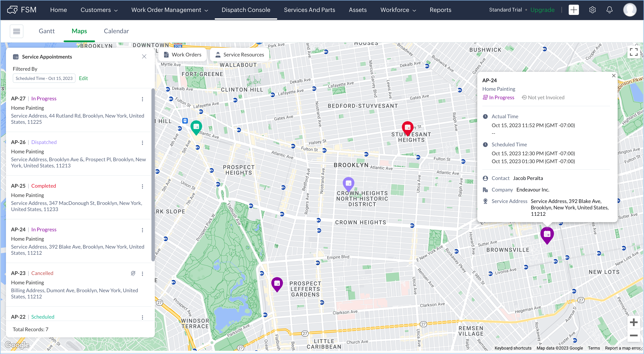This screenshot has width=644, height=354.
Task: Expand the Work Order Management dropdown
Action: [x=170, y=10]
